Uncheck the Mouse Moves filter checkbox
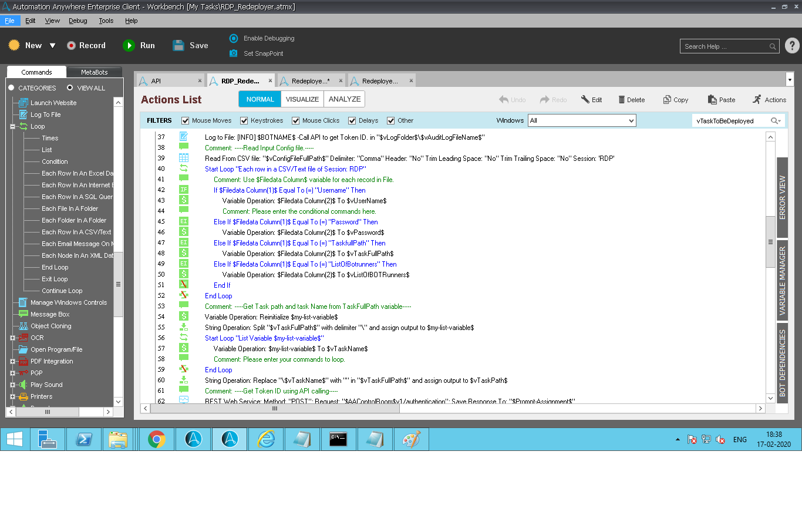802x532 pixels. pyautogui.click(x=186, y=121)
